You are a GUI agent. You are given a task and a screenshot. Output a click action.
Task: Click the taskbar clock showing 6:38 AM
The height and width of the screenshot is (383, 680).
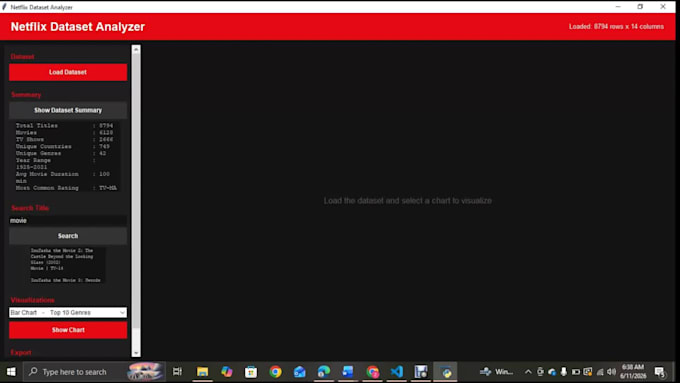(632, 372)
